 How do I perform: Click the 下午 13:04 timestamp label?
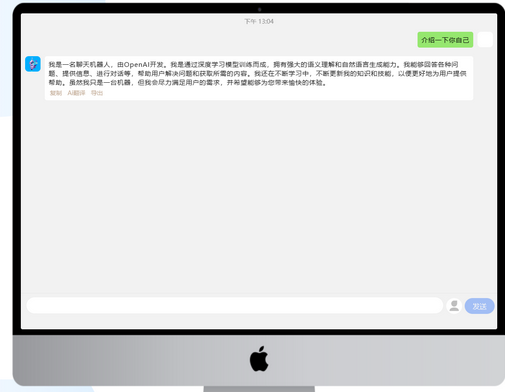pyautogui.click(x=259, y=21)
